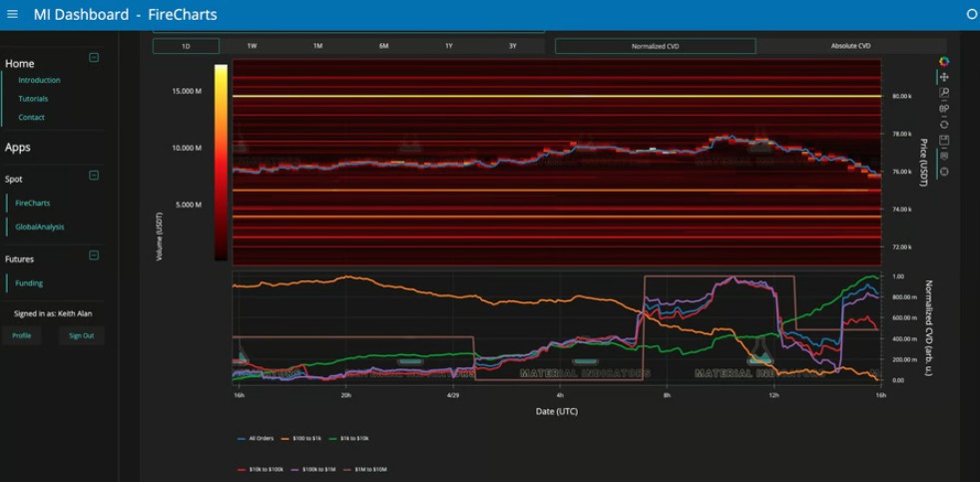Open the Introduction link
980x482 pixels.
[x=39, y=80]
